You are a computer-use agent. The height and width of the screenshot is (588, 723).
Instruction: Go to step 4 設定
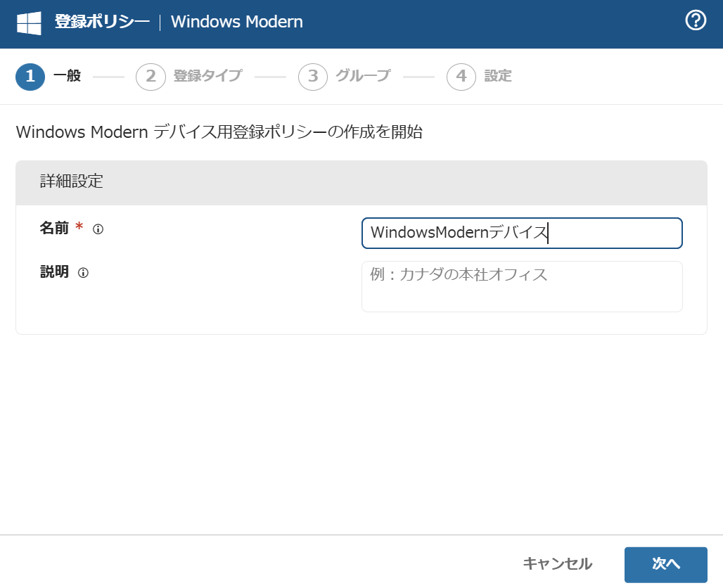pos(480,76)
